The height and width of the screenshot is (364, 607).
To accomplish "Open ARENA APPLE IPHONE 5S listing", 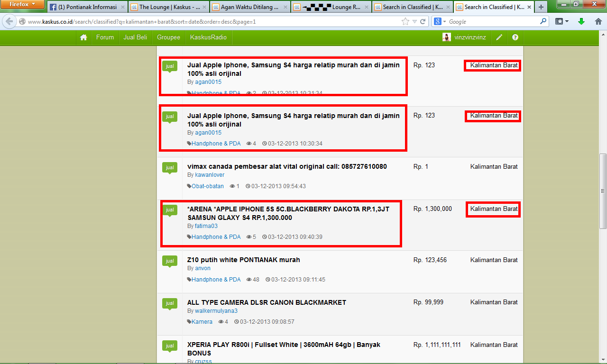I will tap(288, 213).
